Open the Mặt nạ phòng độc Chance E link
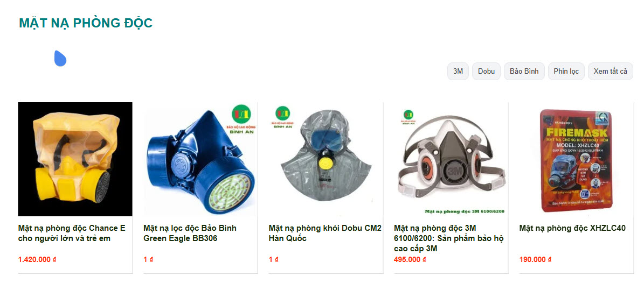Viewport: 644px width, 283px height. (x=72, y=233)
